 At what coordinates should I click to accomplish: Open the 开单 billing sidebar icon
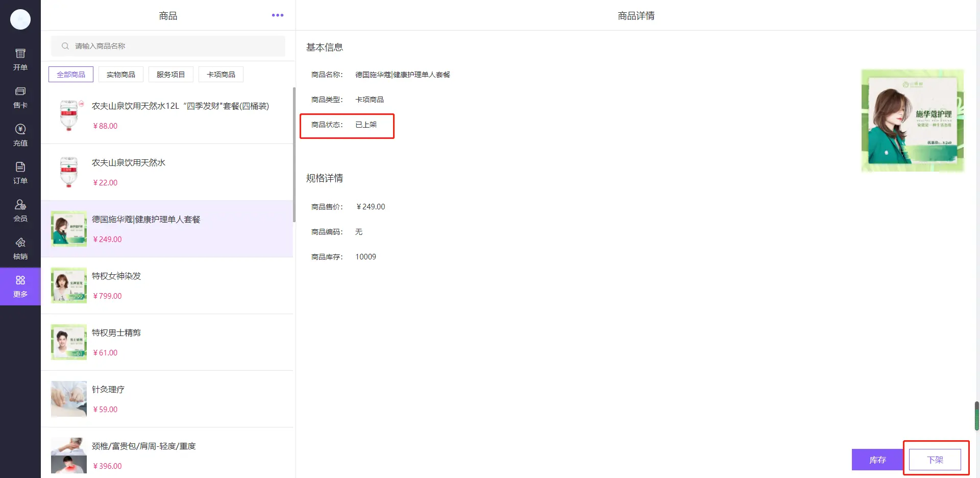coord(20,59)
